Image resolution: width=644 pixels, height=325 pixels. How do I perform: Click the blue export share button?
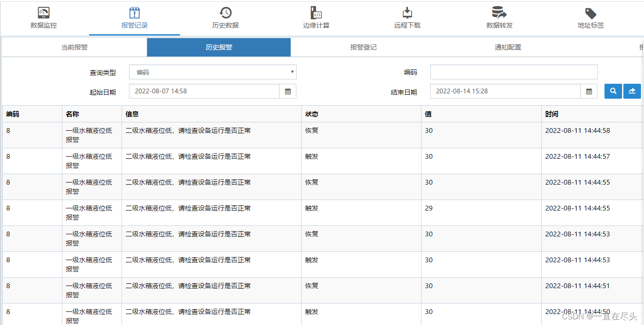632,91
